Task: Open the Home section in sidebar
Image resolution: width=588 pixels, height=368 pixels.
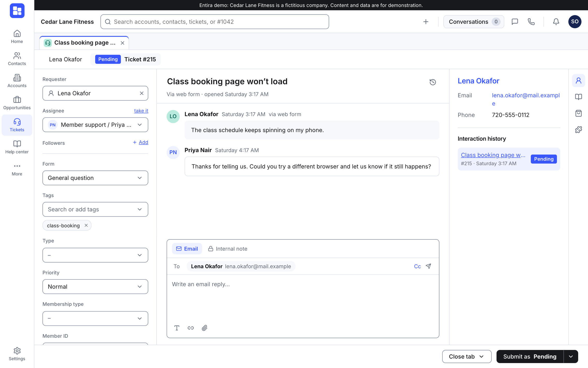Action: (17, 37)
